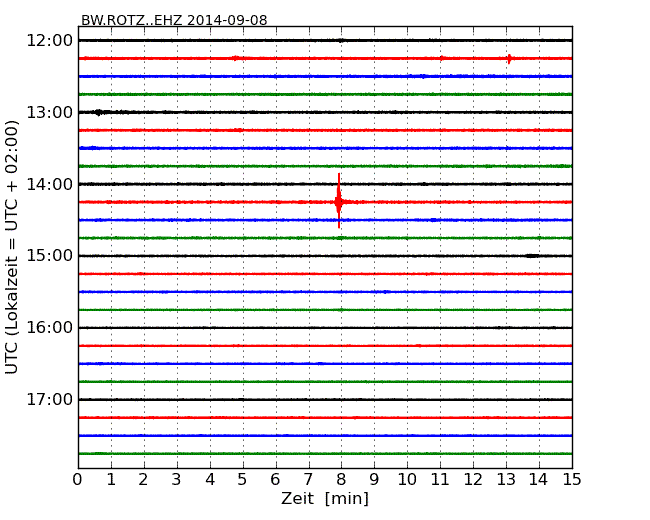The image size is (650, 520).
Task: Click the x-axis tick label 9
Action: click(x=374, y=480)
